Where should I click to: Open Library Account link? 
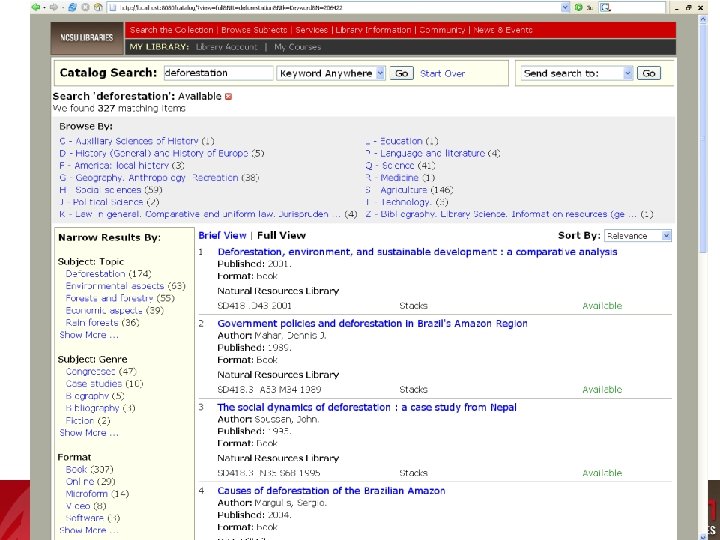pos(226,47)
